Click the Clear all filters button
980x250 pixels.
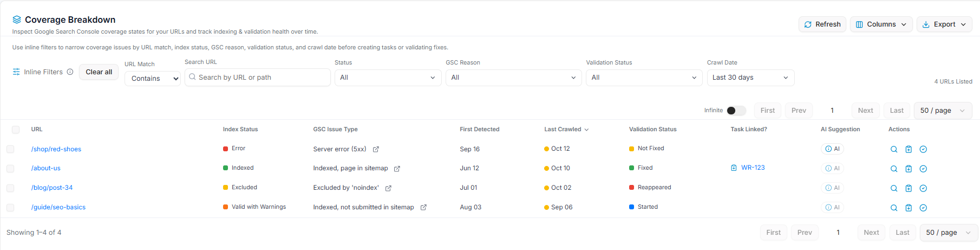[99, 72]
